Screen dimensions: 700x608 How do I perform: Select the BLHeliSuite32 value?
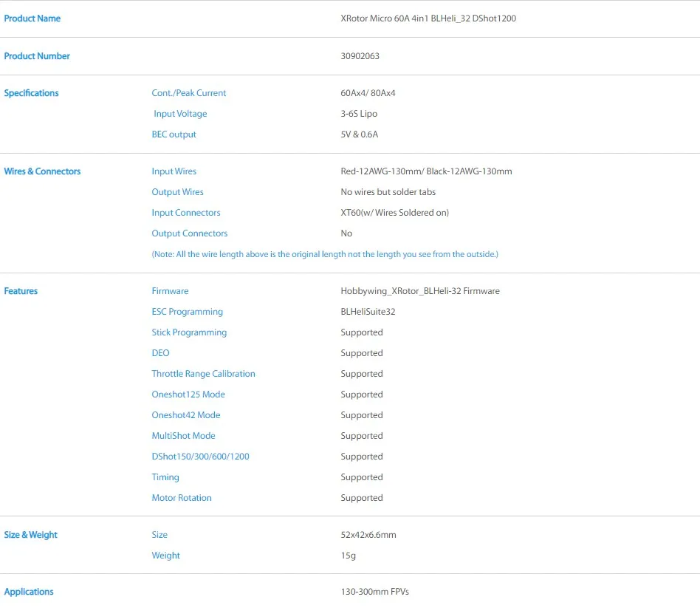[x=368, y=311]
